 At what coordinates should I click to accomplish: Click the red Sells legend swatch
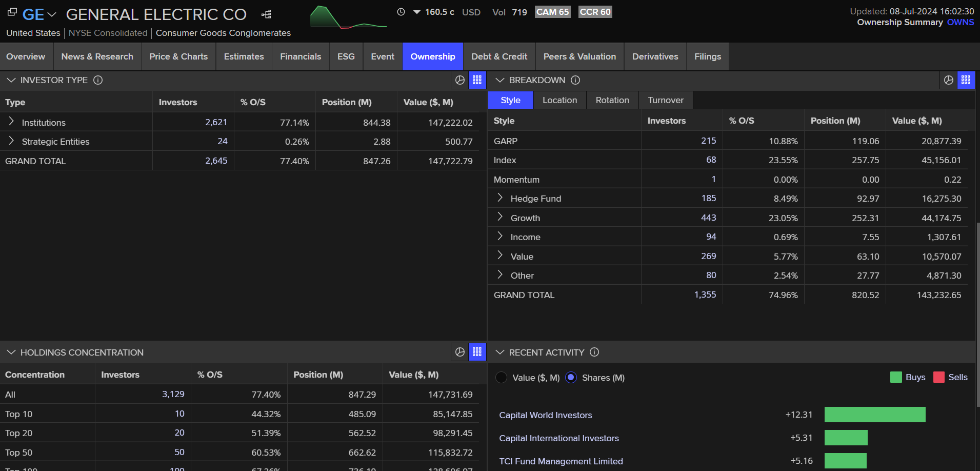tap(939, 377)
